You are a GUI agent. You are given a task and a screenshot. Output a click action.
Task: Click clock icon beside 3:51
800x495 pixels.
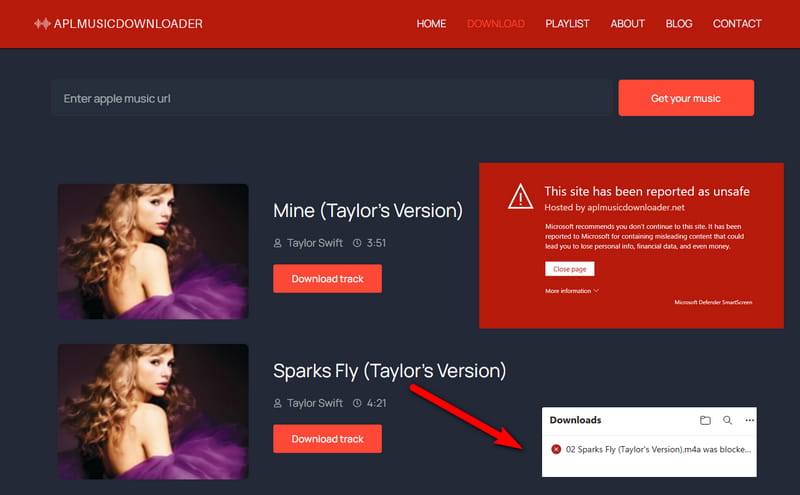[357, 243]
